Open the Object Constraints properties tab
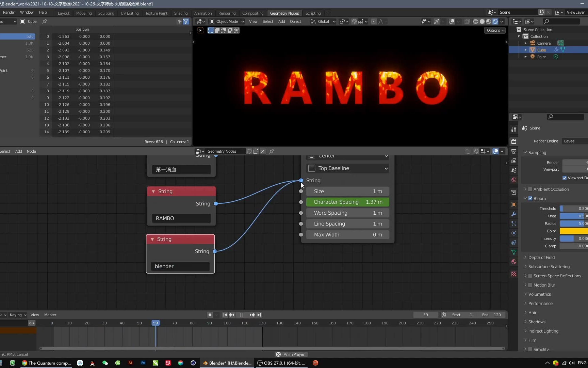 (514, 243)
